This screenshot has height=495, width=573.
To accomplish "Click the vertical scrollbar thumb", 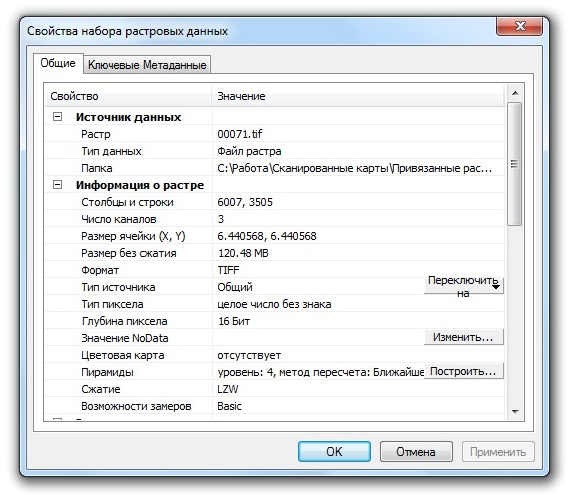I will click(x=515, y=164).
